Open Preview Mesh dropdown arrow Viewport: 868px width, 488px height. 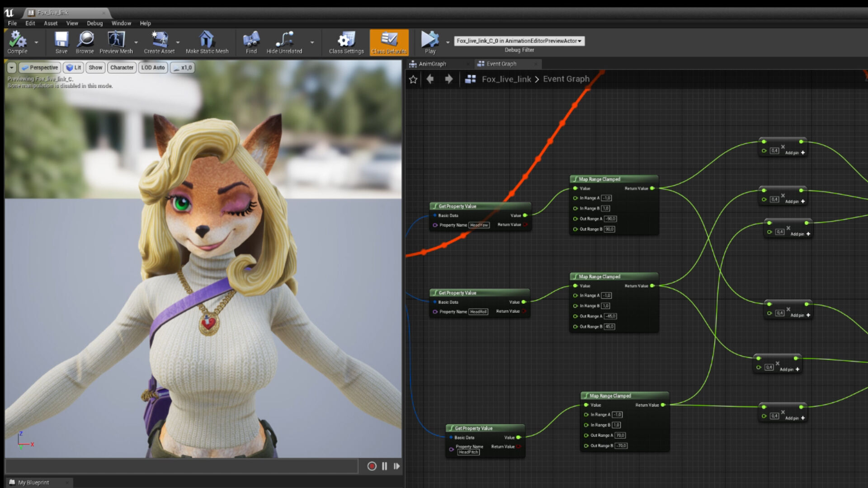click(136, 42)
